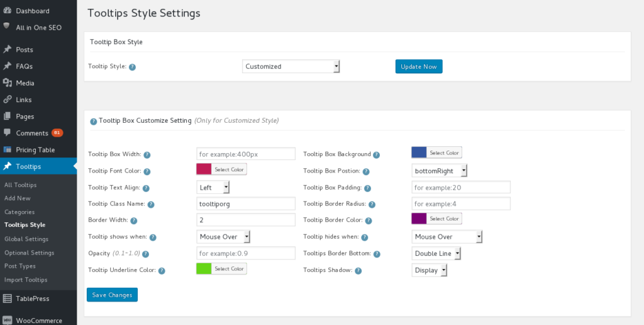Image resolution: width=644 pixels, height=325 pixels.
Task: Click the Tooltip Class Name input field
Action: (x=246, y=203)
